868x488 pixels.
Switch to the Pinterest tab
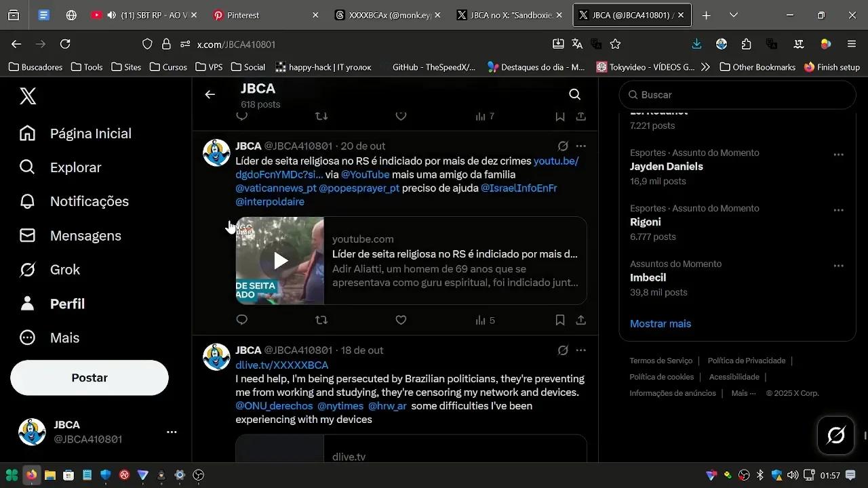[243, 15]
